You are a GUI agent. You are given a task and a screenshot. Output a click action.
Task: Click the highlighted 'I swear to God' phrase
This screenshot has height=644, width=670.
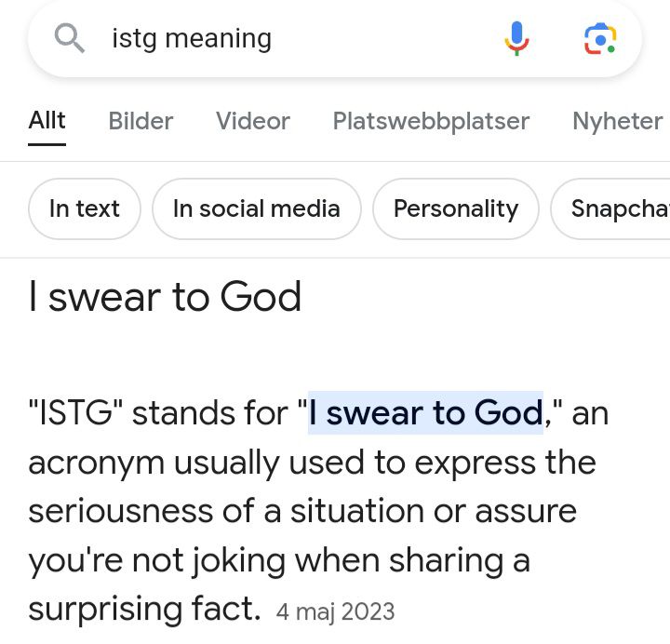coord(425,412)
